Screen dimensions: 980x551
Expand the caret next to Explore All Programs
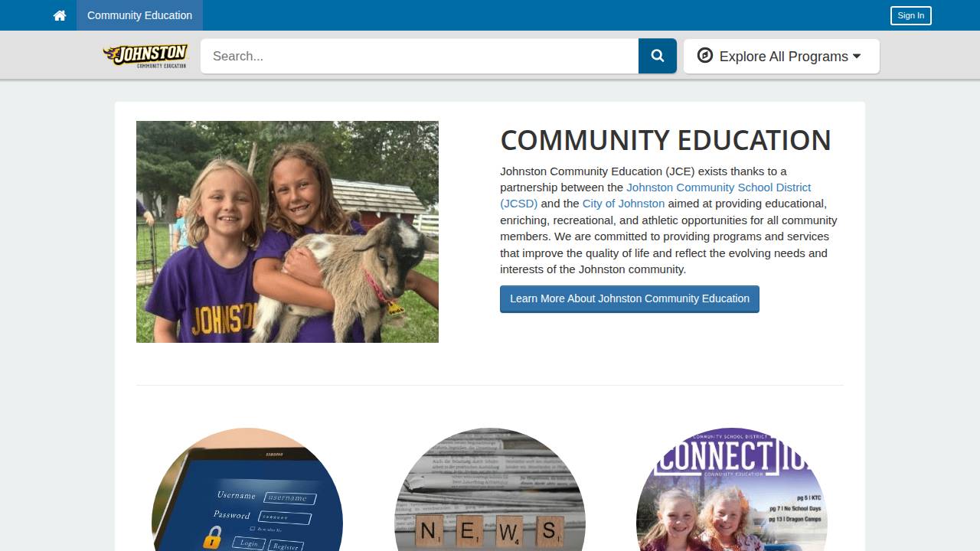tap(857, 56)
